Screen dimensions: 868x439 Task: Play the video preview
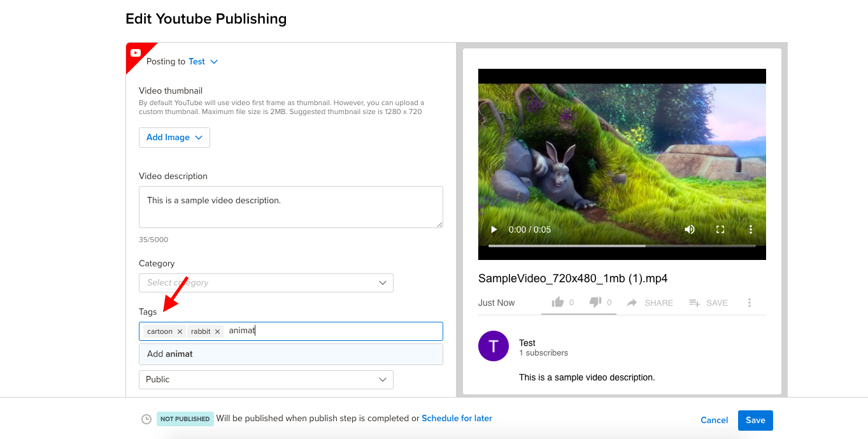click(x=494, y=229)
